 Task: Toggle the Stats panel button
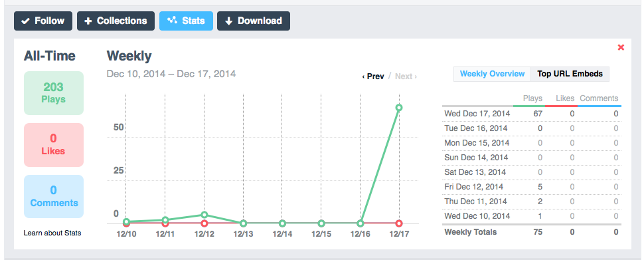click(x=186, y=21)
